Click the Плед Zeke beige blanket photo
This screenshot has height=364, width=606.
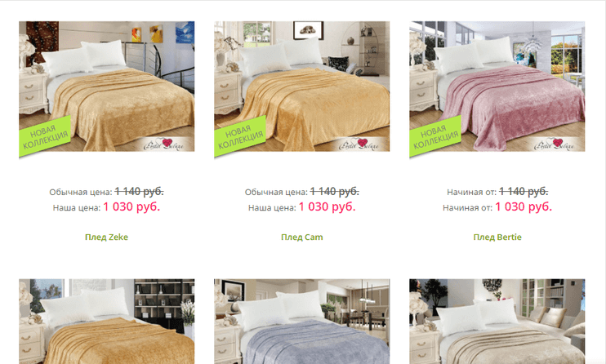pos(107,87)
